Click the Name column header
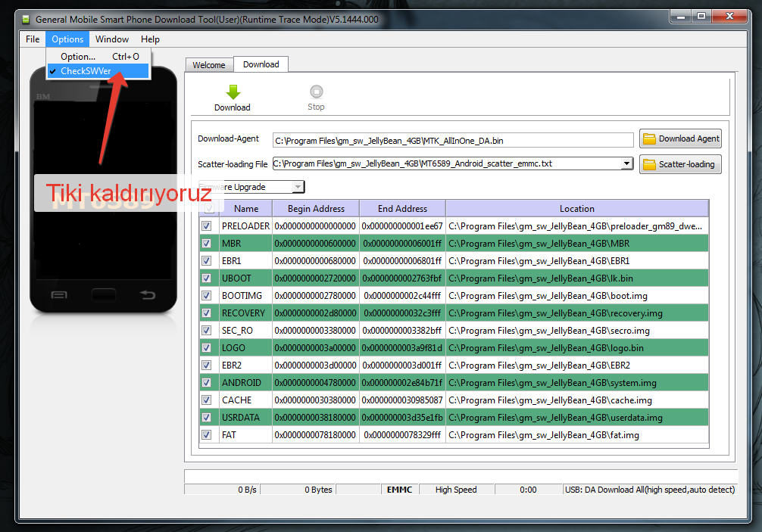The width and height of the screenshot is (762, 532). pos(246,209)
